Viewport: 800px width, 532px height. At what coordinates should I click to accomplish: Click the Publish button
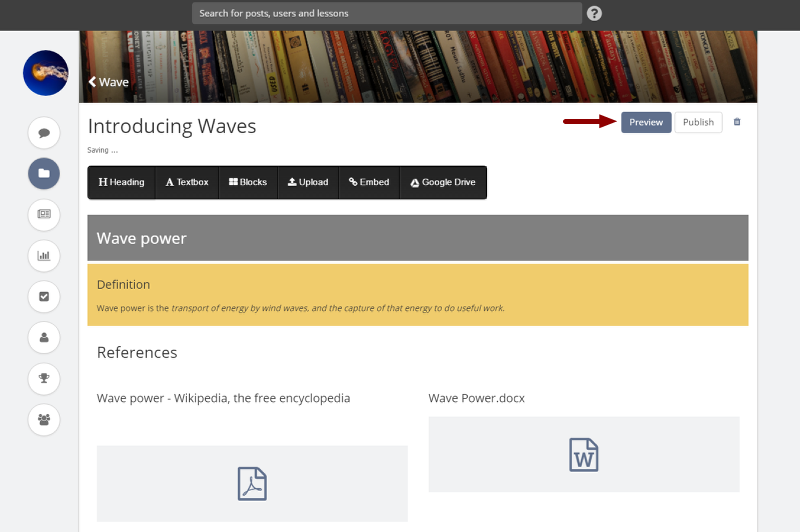698,122
